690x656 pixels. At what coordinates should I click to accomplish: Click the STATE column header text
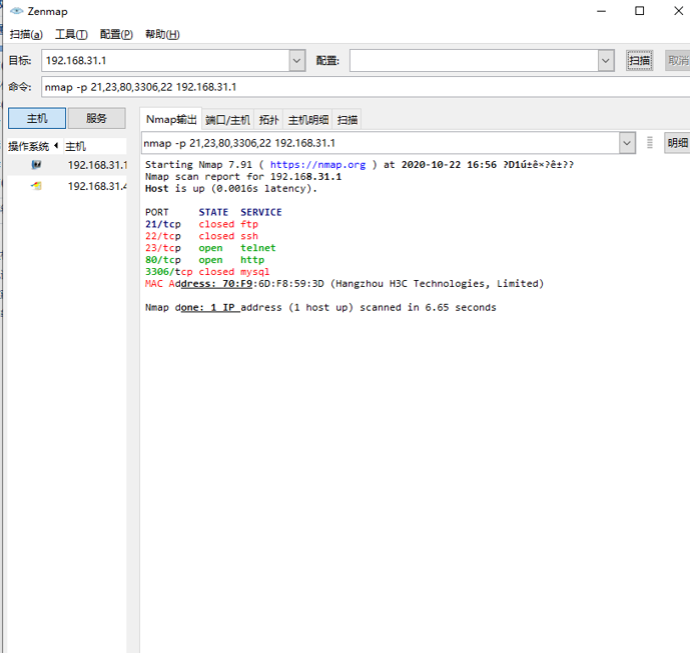213,212
